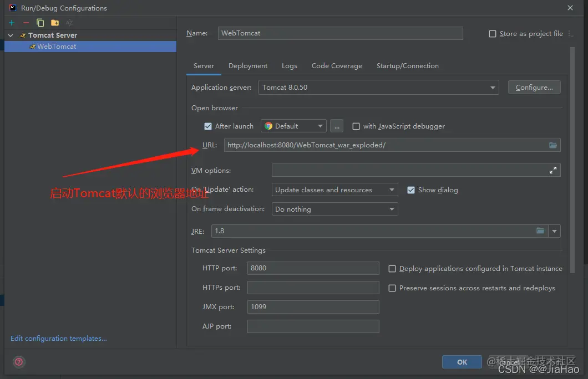Create a new configuration folder
This screenshot has width=588, height=379.
55,23
